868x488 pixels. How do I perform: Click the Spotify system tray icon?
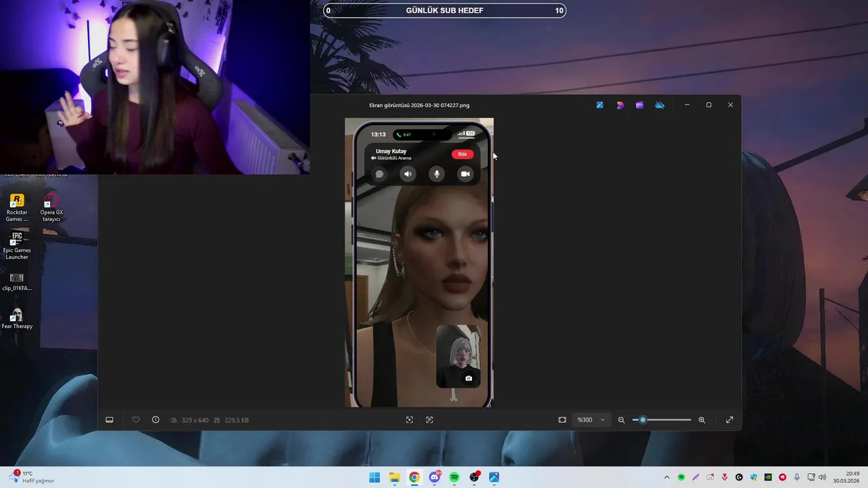[x=682, y=477]
